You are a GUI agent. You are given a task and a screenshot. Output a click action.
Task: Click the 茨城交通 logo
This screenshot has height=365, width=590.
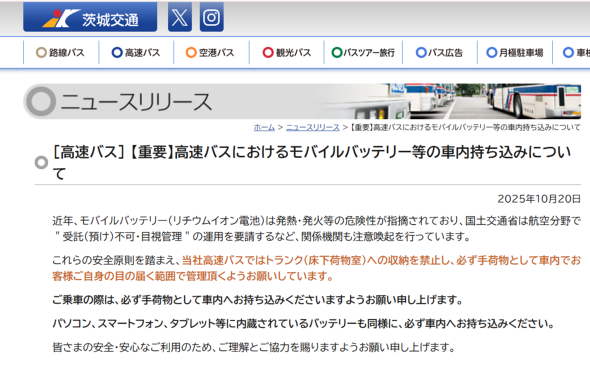[x=90, y=17]
